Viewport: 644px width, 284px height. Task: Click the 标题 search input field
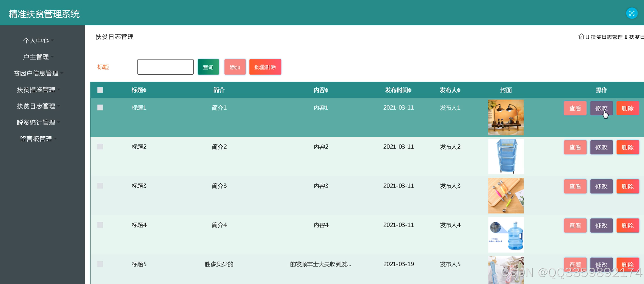click(x=166, y=67)
